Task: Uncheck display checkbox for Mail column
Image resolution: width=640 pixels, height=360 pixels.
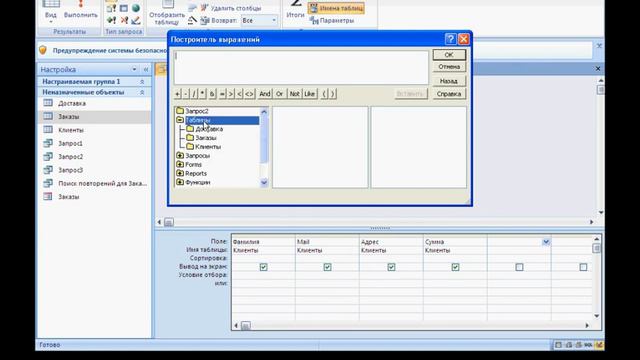Action: tap(327, 267)
